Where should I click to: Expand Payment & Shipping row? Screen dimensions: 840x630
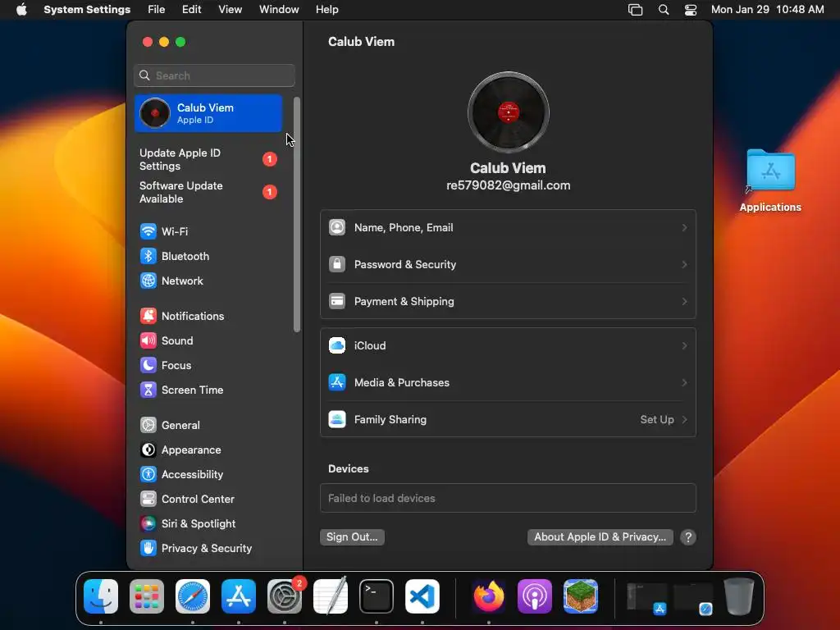509,302
